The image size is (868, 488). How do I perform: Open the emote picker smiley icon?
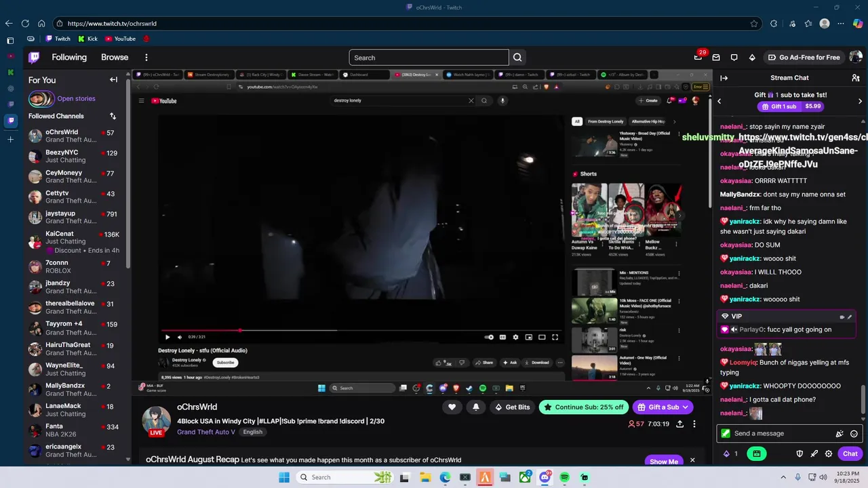click(854, 434)
